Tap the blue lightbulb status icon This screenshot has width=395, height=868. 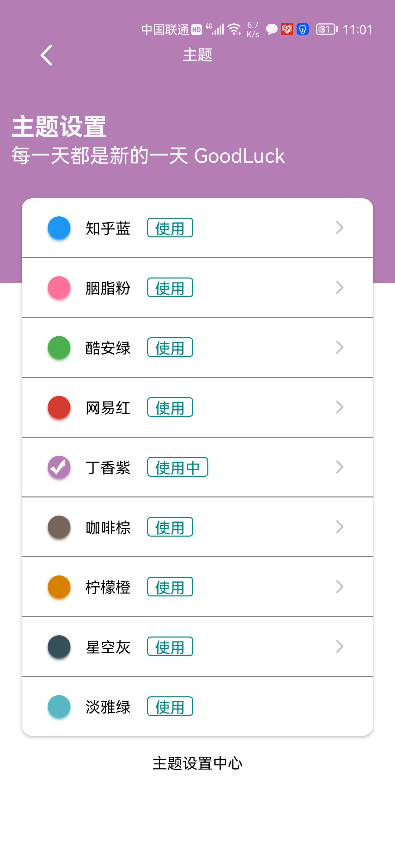[303, 29]
